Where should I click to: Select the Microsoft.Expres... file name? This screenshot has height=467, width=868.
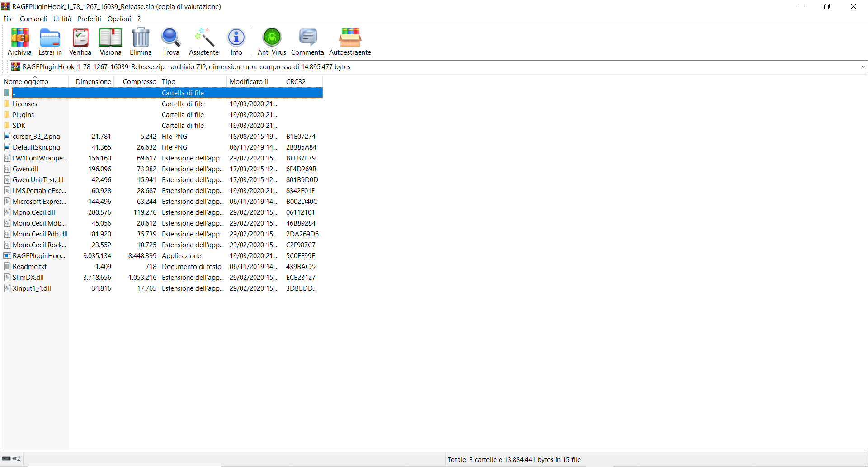[39, 202]
